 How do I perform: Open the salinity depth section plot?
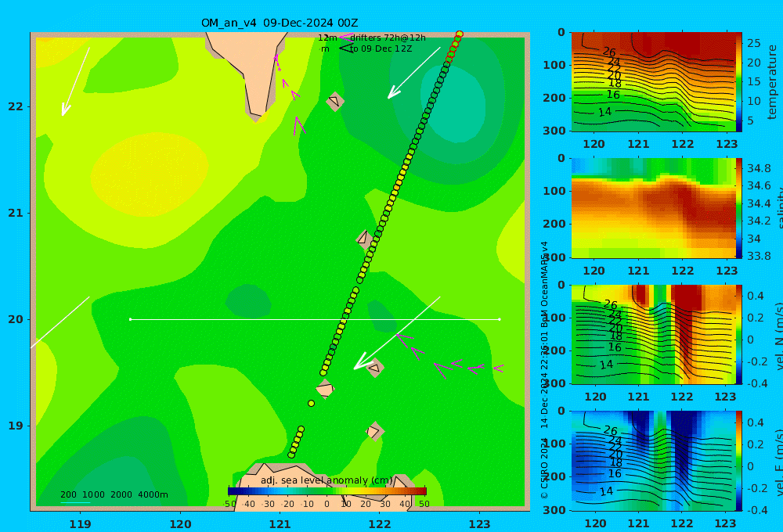coord(653,208)
